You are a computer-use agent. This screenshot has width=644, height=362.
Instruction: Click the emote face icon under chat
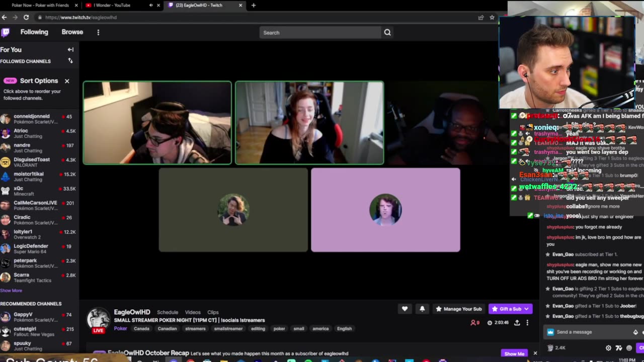tap(629, 348)
